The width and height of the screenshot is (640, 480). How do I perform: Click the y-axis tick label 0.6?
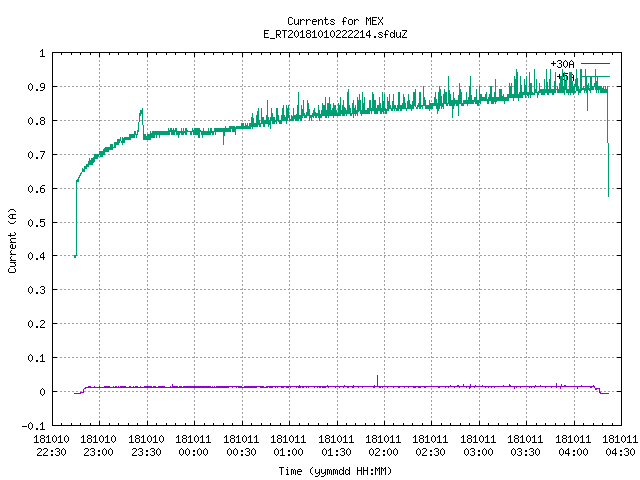(x=36, y=189)
